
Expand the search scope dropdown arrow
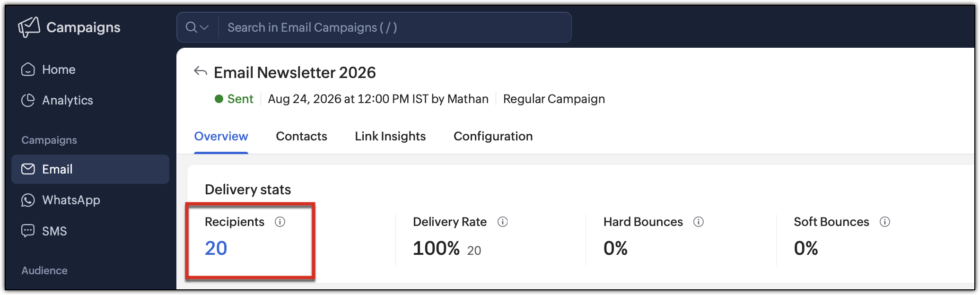click(204, 27)
